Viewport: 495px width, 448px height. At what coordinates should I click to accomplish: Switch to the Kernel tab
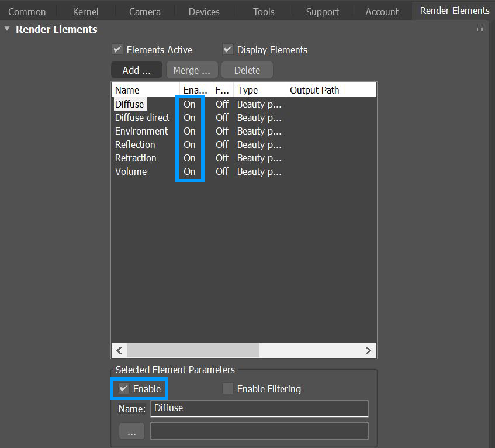[85, 11]
